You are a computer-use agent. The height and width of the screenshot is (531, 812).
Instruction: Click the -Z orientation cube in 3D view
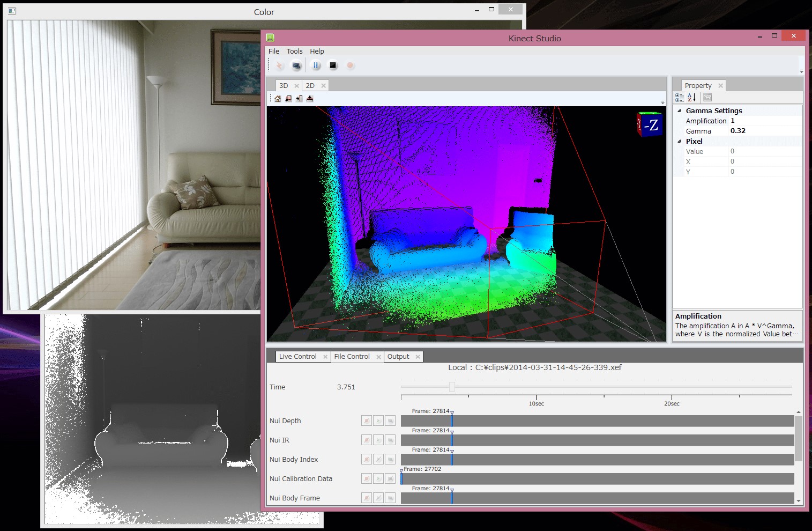[650, 124]
